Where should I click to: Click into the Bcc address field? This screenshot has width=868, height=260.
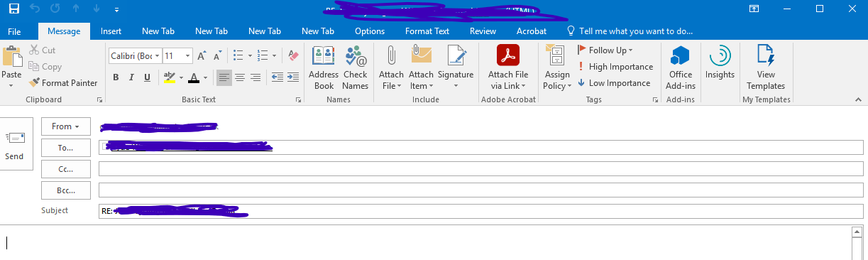(x=480, y=190)
